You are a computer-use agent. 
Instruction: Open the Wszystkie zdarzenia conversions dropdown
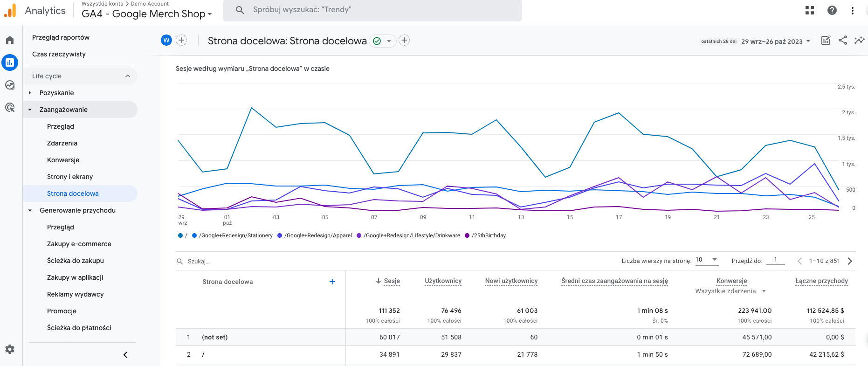click(730, 291)
